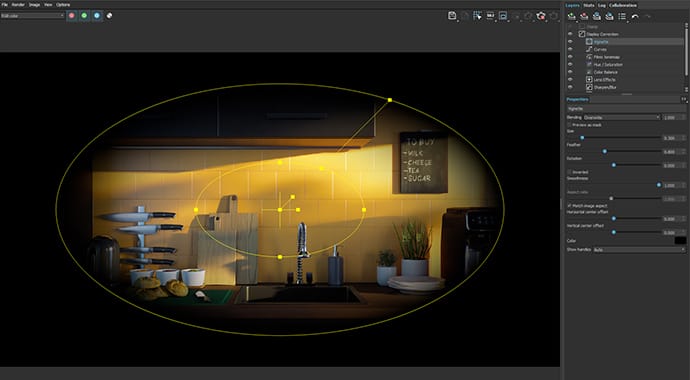Hide the Hue / Saturation layer eye icon
Image resolution: width=690 pixels, height=380 pixels.
[570, 64]
